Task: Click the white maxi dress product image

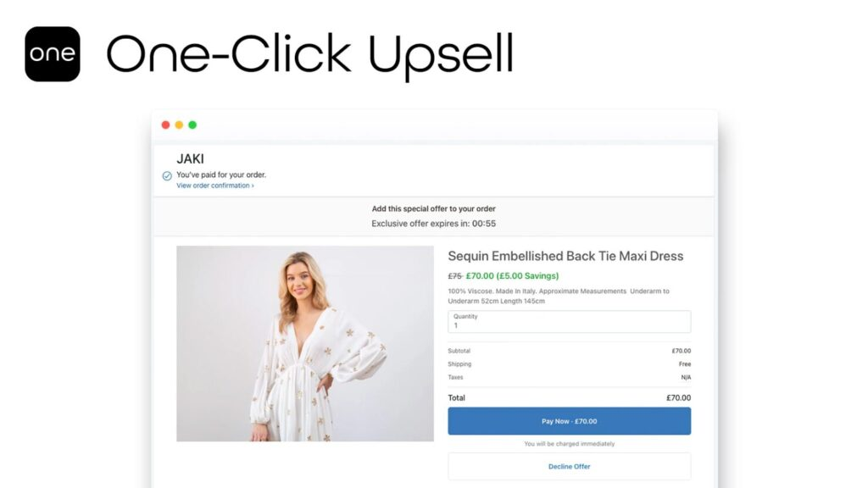Action: [x=305, y=344]
